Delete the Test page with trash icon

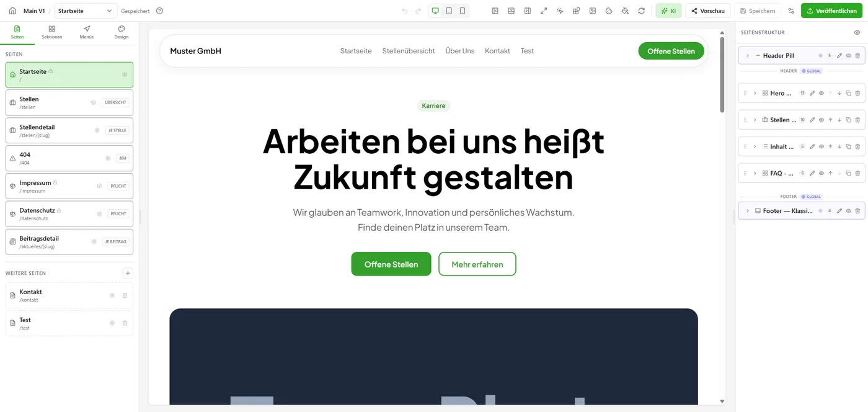[125, 323]
